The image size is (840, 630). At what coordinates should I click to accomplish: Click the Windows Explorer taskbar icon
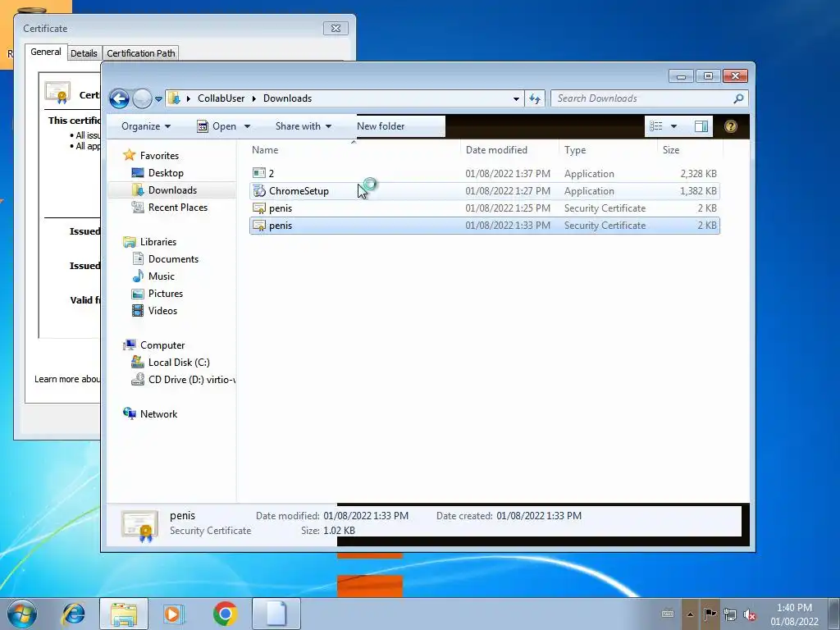coord(124,614)
